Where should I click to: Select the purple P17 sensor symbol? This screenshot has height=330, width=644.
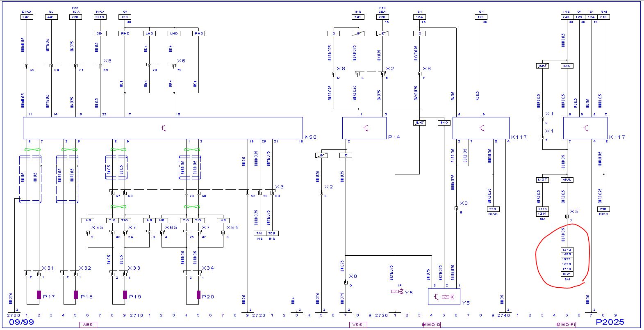coord(39,295)
